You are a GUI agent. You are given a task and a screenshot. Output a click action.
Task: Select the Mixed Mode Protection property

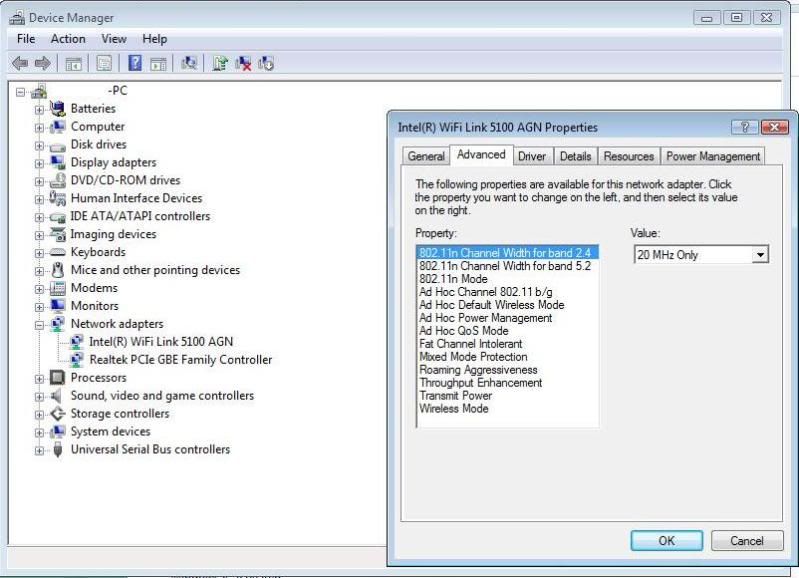(473, 357)
